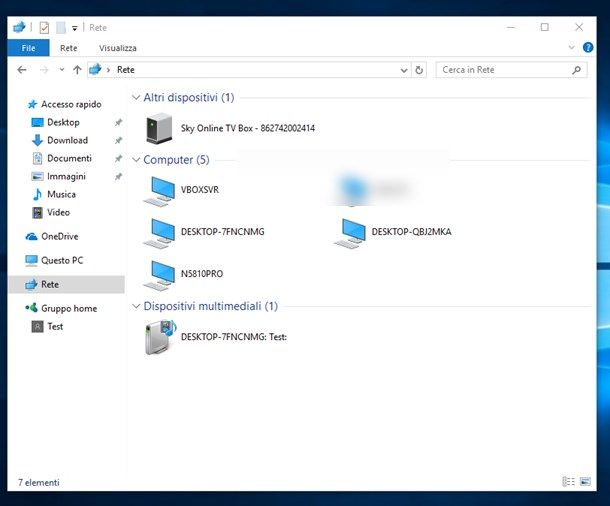Select Sky Online TV Box - 862742002414 label
The width and height of the screenshot is (610, 506).
tap(248, 128)
